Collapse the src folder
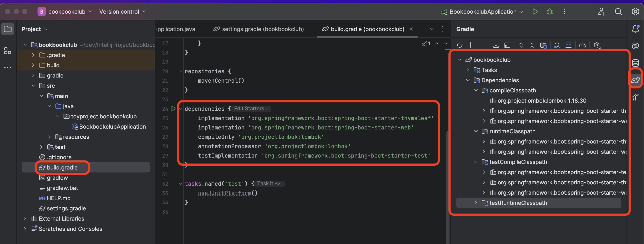 tap(33, 86)
